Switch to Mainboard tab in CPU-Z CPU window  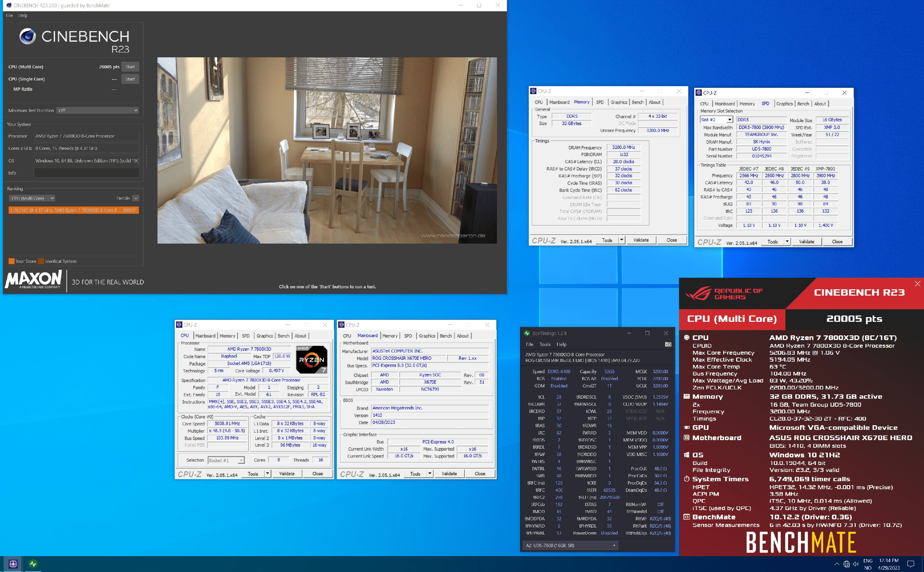205,336
